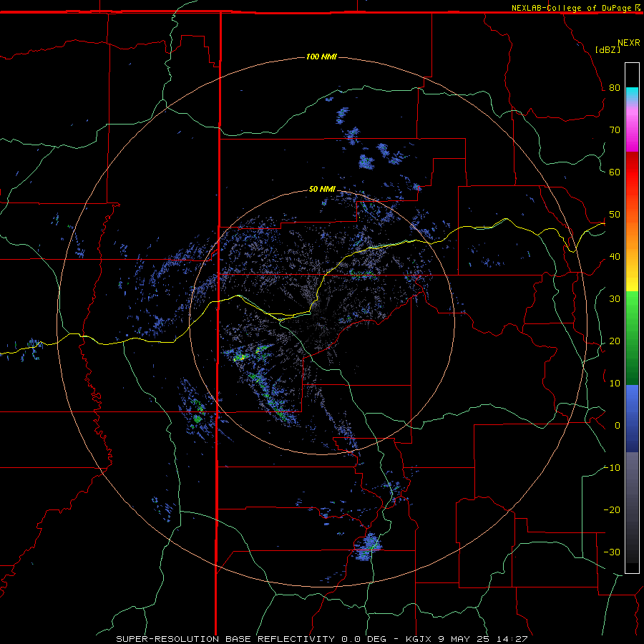Viewport: 644px width, 644px height.
Task: Click the -30 dBZ scale value
Action: (x=612, y=552)
